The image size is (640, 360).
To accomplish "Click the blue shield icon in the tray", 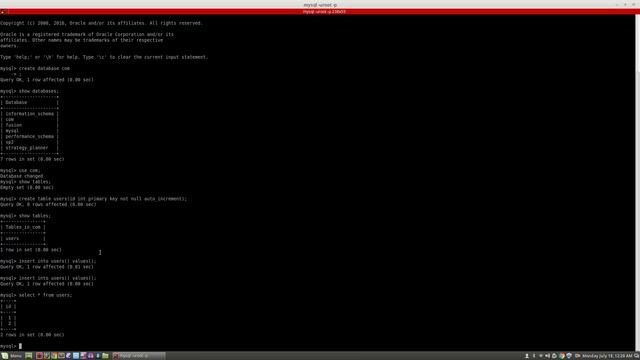I will point(569,356).
